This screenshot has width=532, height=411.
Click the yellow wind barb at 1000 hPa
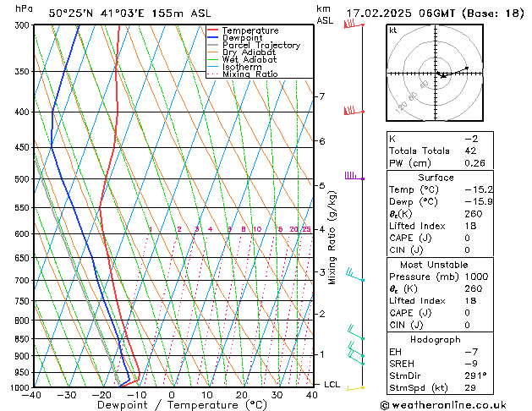click(x=355, y=388)
